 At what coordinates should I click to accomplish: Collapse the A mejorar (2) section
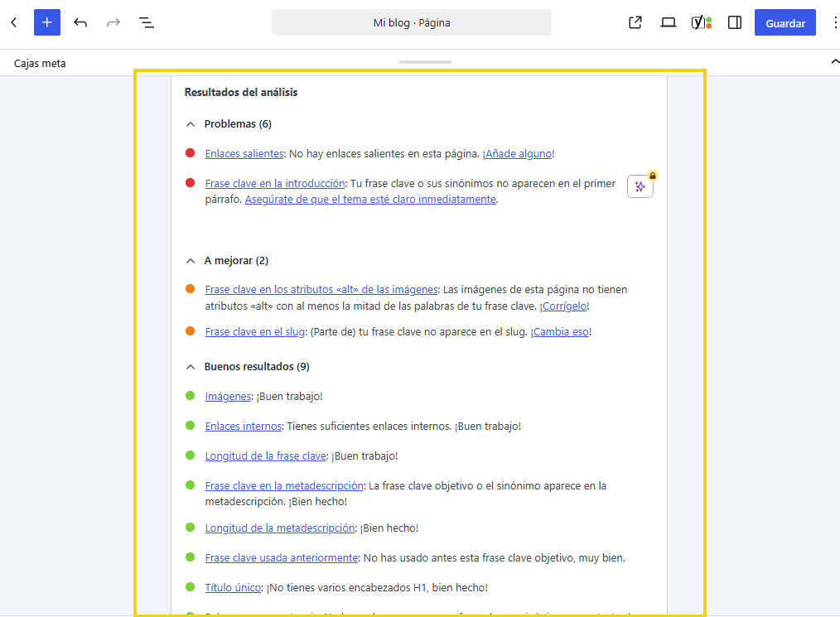[191, 261]
